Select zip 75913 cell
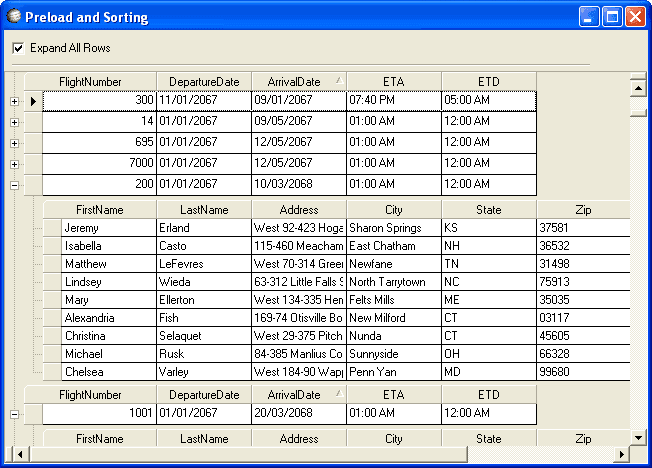The image size is (652, 468). coord(583,282)
